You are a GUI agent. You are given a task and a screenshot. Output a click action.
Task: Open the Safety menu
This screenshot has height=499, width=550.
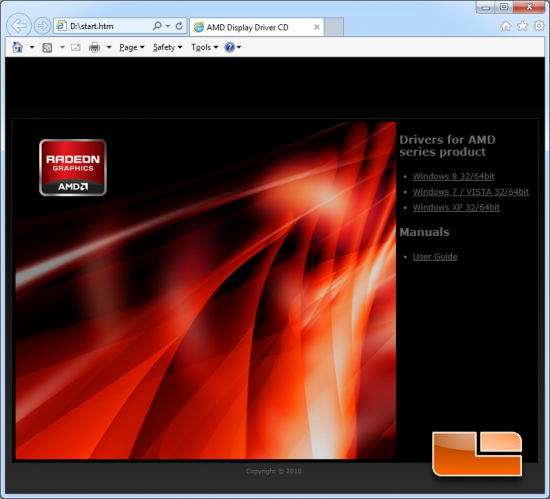[168, 47]
